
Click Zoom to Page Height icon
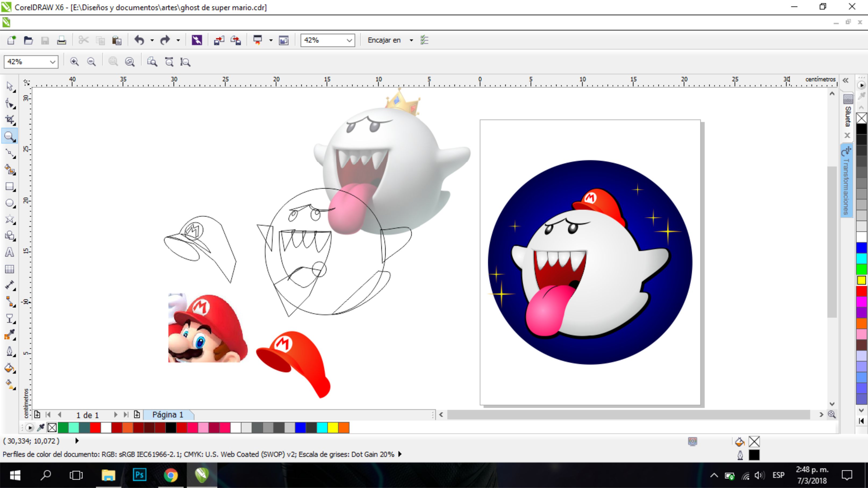coord(185,62)
